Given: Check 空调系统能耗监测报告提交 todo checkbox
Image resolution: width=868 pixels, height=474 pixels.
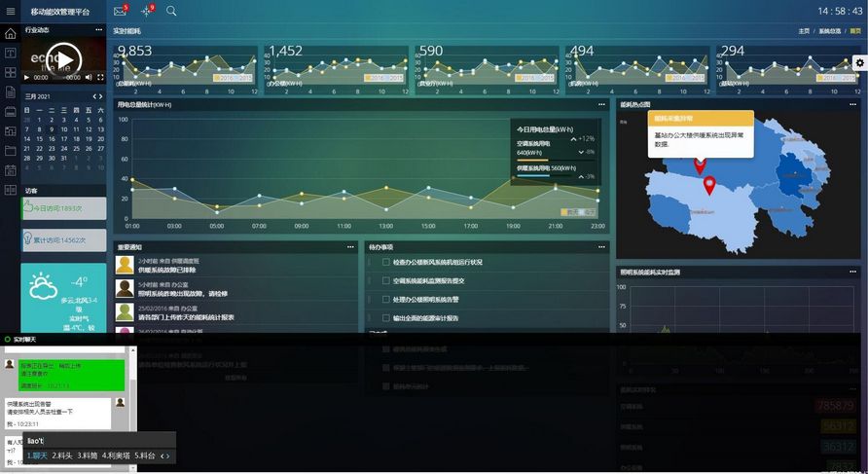Looking at the screenshot, I should (x=386, y=280).
